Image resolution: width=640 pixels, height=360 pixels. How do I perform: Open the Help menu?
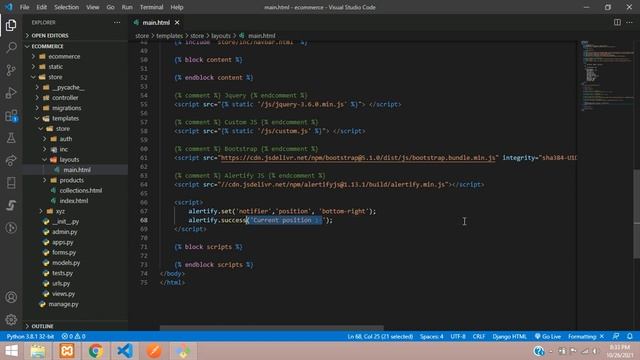[177, 7]
